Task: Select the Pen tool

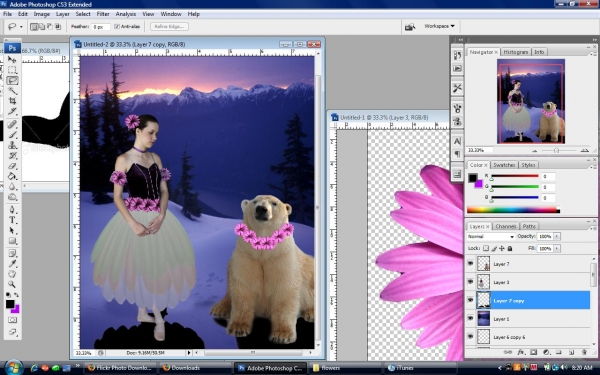Action: click(12, 210)
